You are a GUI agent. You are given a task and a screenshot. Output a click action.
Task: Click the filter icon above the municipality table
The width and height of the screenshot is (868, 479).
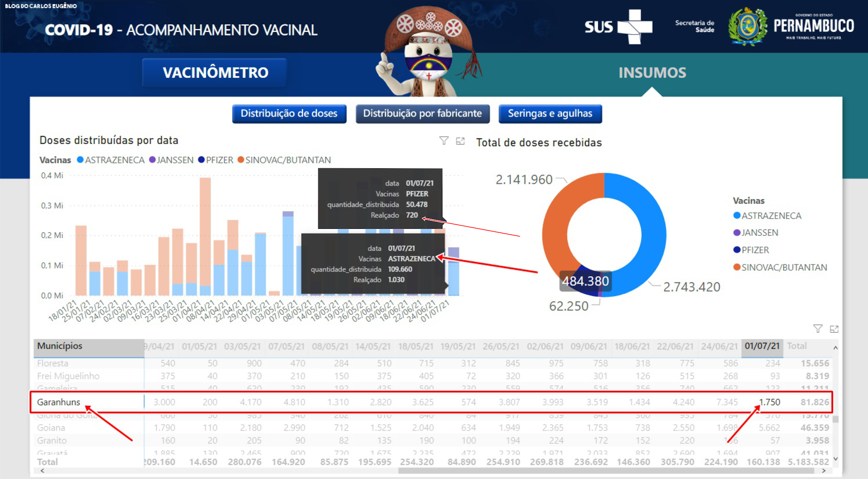click(818, 329)
